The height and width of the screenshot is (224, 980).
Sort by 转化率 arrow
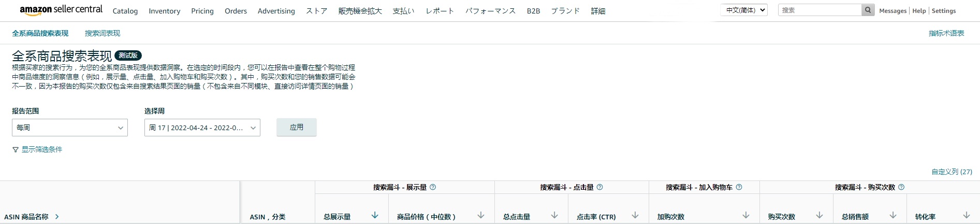tap(967, 215)
